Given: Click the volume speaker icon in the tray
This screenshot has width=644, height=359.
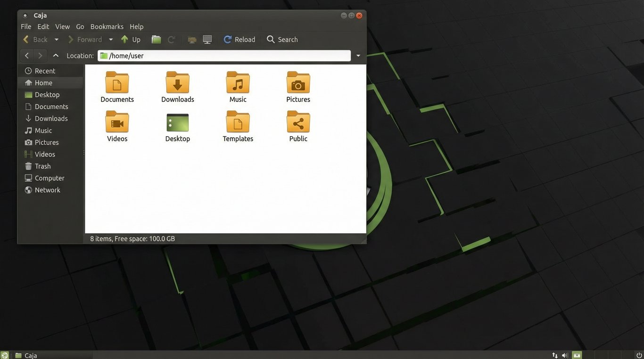Looking at the screenshot, I should click(x=565, y=355).
